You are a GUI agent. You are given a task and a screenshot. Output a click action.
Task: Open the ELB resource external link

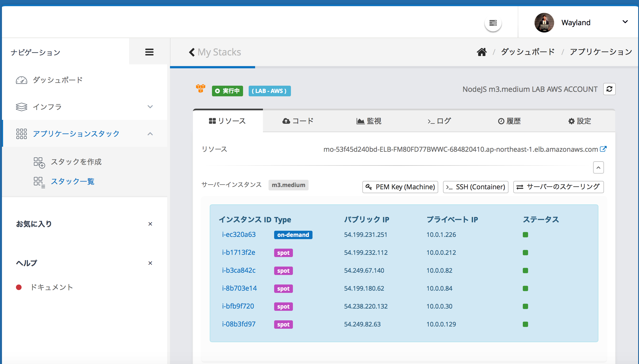(x=604, y=149)
